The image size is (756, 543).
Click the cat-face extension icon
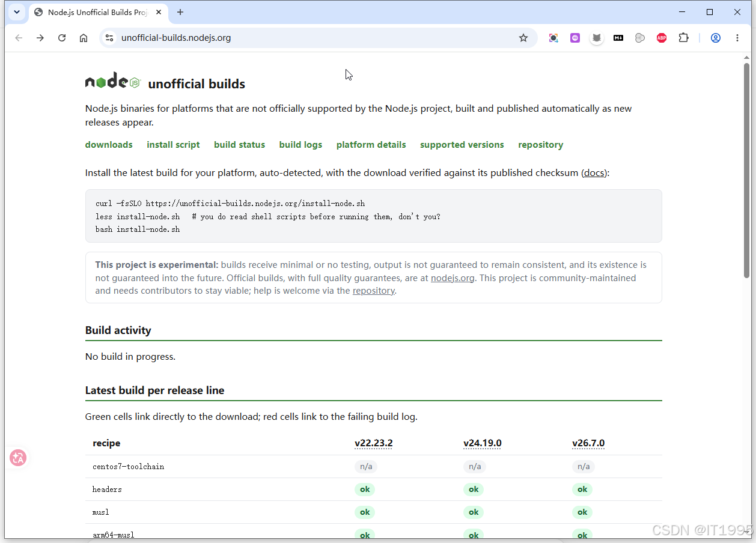[597, 38]
